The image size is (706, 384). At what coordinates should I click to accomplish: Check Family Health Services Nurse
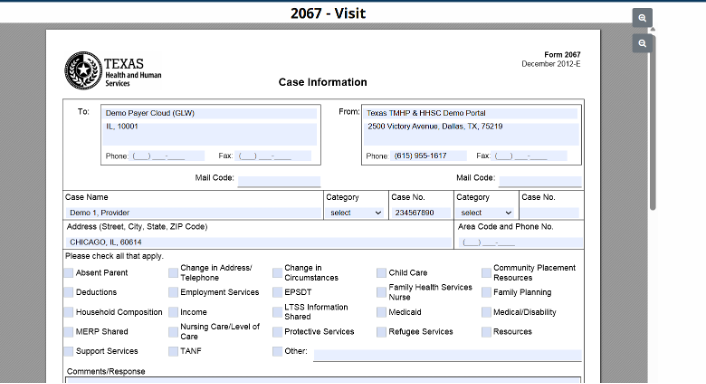tap(381, 292)
